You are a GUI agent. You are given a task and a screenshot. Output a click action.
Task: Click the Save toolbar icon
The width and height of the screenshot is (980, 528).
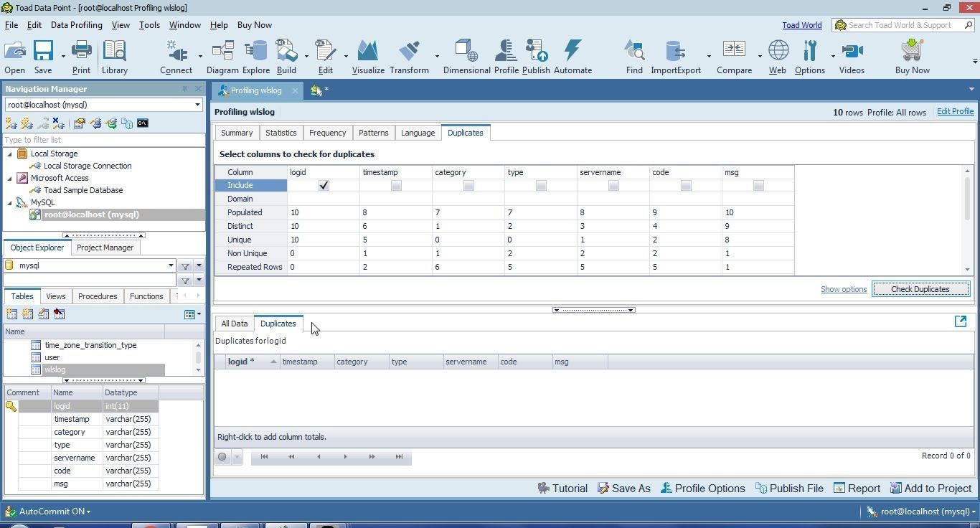click(x=43, y=57)
